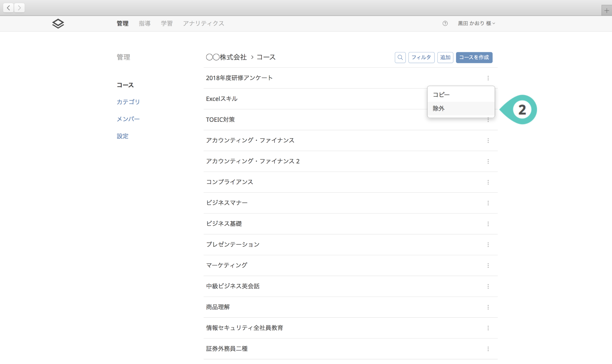Click the layered logo home icon
This screenshot has width=612, height=364.
pyautogui.click(x=58, y=24)
